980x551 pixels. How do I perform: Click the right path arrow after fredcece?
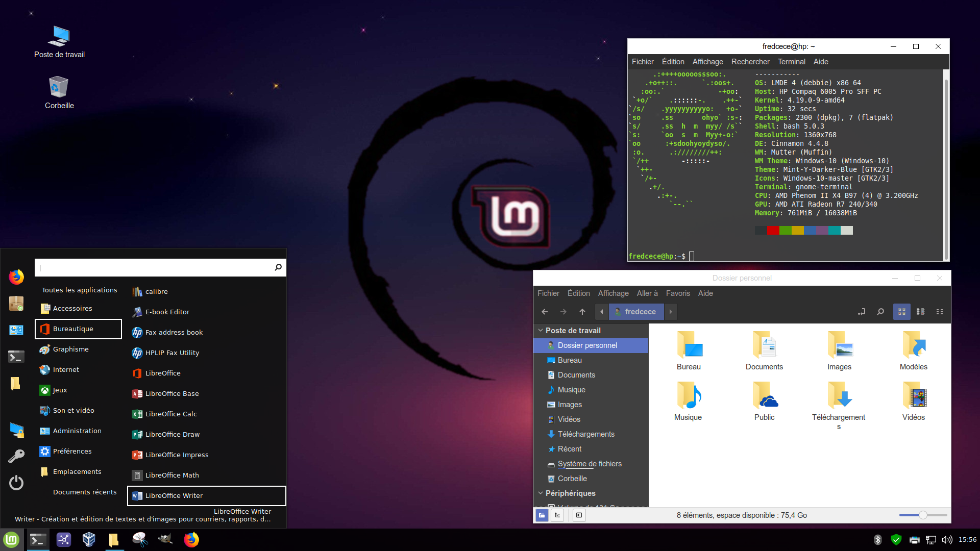pyautogui.click(x=671, y=312)
